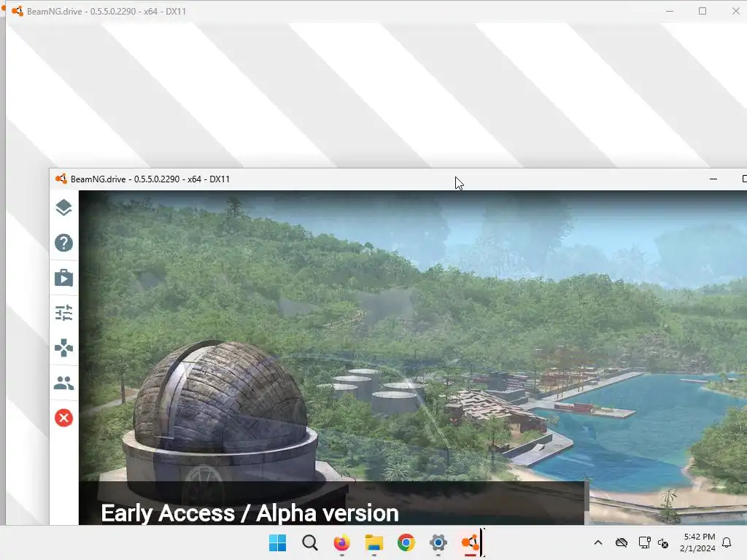Click the play briefcase scenarios icon
The image size is (747, 560).
(x=63, y=278)
